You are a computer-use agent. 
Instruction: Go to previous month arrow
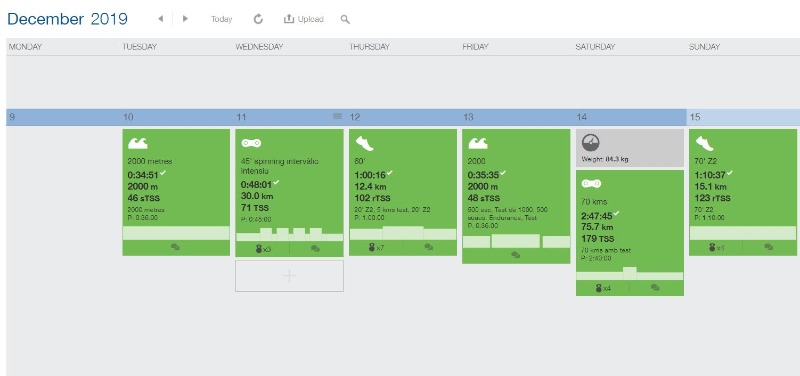coord(161,19)
